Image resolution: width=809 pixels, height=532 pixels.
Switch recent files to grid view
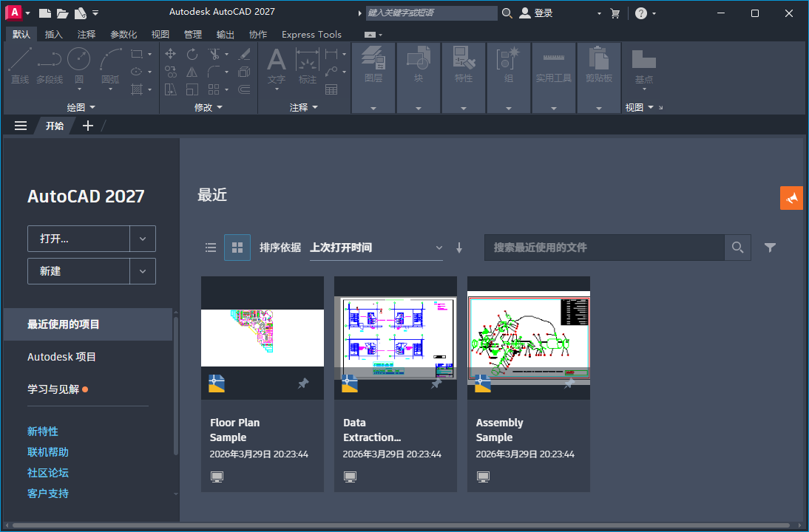coord(237,248)
